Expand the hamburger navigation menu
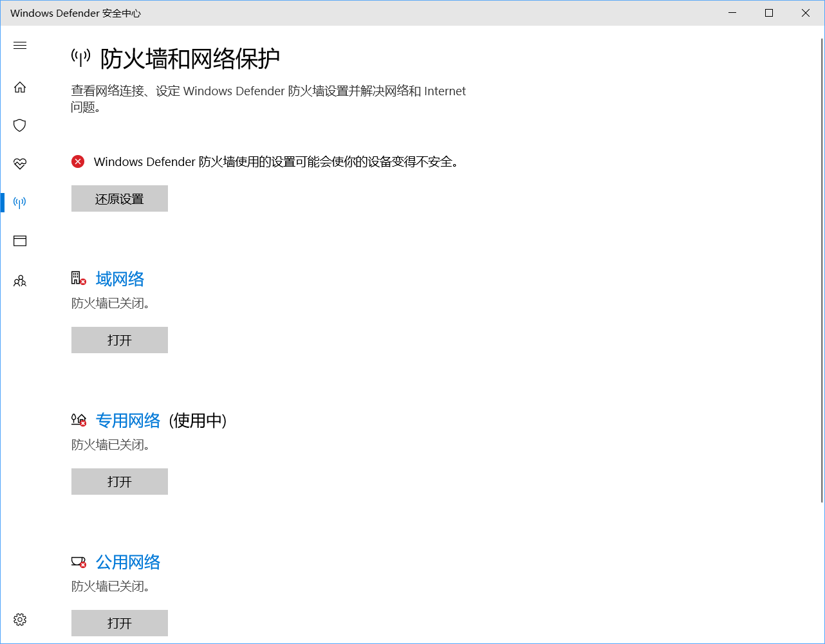Screen dimensions: 825x644 tap(19, 45)
